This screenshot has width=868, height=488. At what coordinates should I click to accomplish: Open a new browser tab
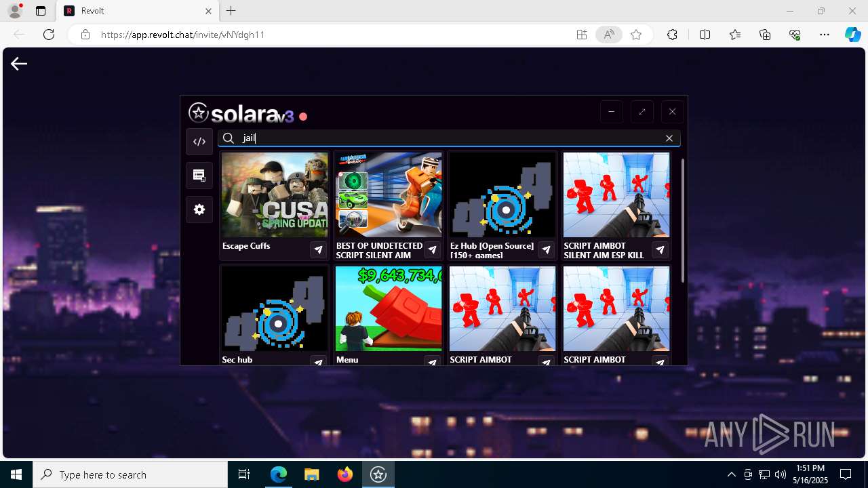[x=231, y=11]
